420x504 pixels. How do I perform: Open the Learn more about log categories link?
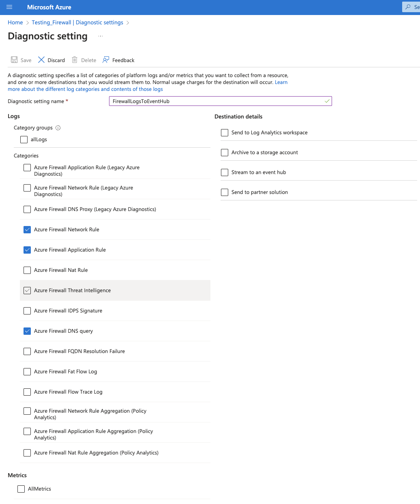(85, 89)
